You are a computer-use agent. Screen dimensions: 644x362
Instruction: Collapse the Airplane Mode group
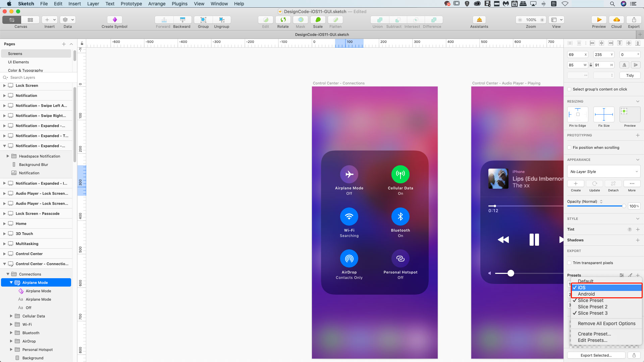11,283
